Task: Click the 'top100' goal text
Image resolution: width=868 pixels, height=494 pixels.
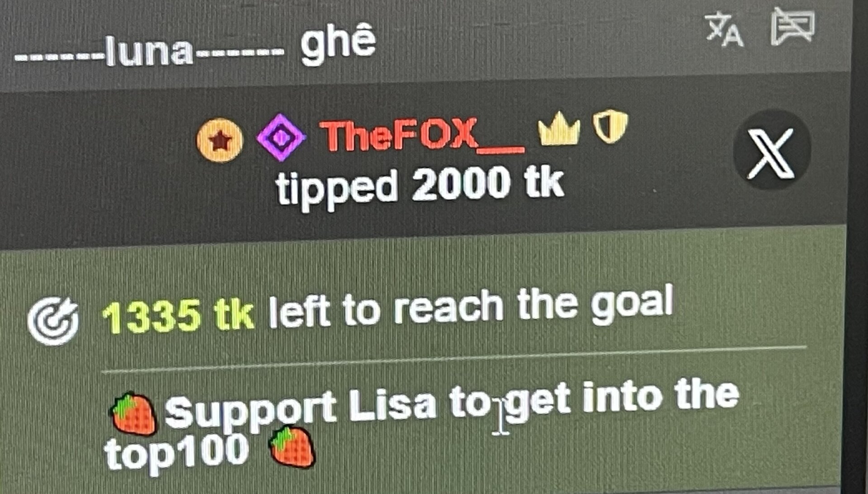Action: (x=176, y=452)
